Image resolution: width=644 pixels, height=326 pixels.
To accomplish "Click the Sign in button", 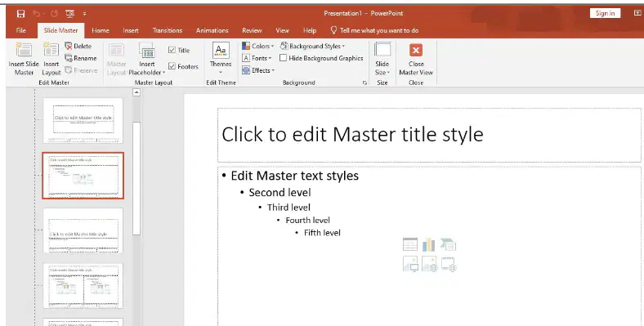I will (605, 13).
